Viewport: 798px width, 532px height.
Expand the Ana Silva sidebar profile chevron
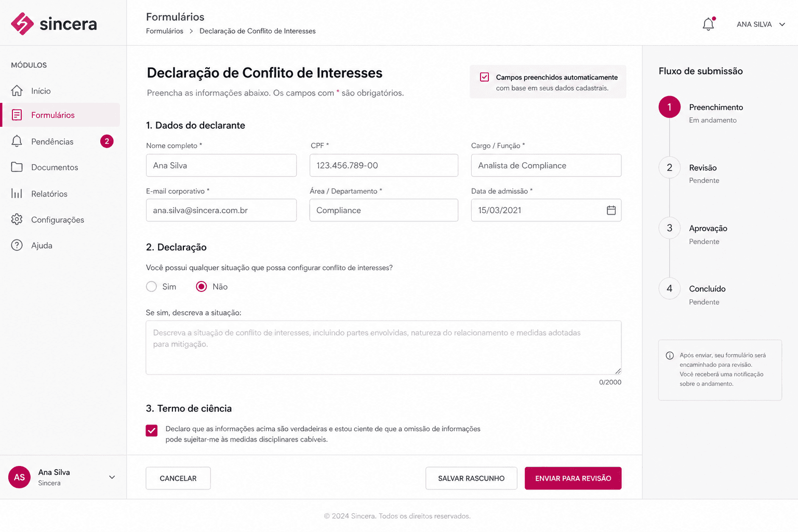pyautogui.click(x=112, y=477)
